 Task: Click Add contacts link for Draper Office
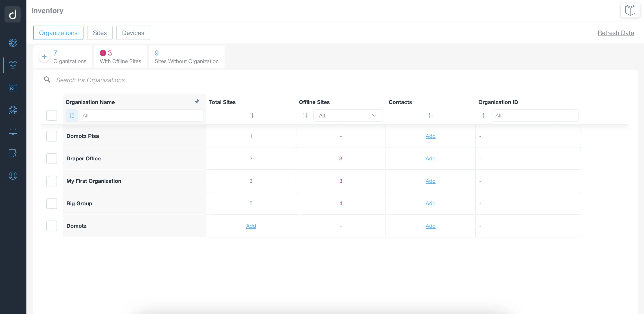coord(430,159)
